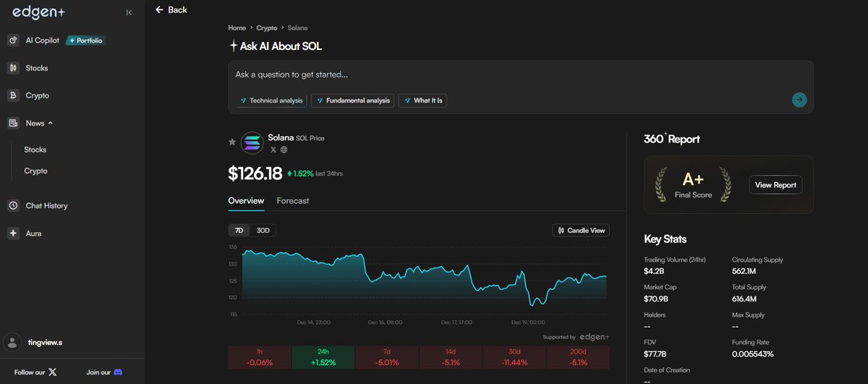Click the tingview.s username
This screenshot has width=868, height=384.
tap(46, 342)
